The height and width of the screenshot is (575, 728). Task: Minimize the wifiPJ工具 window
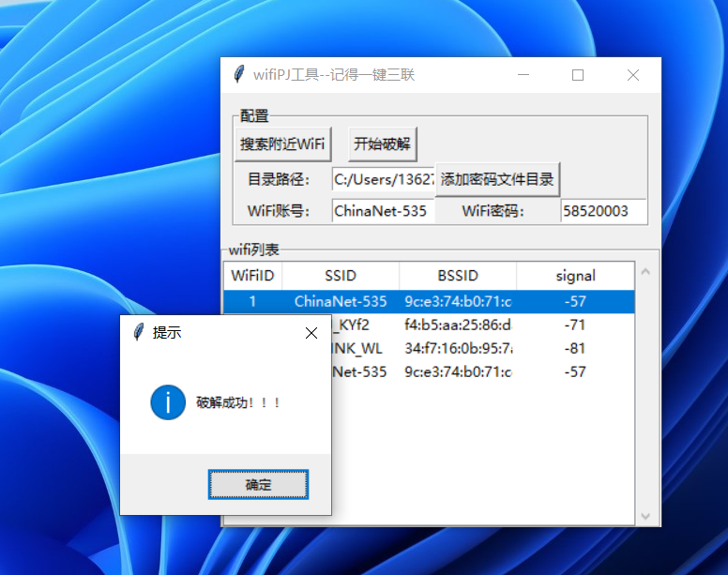click(x=523, y=75)
